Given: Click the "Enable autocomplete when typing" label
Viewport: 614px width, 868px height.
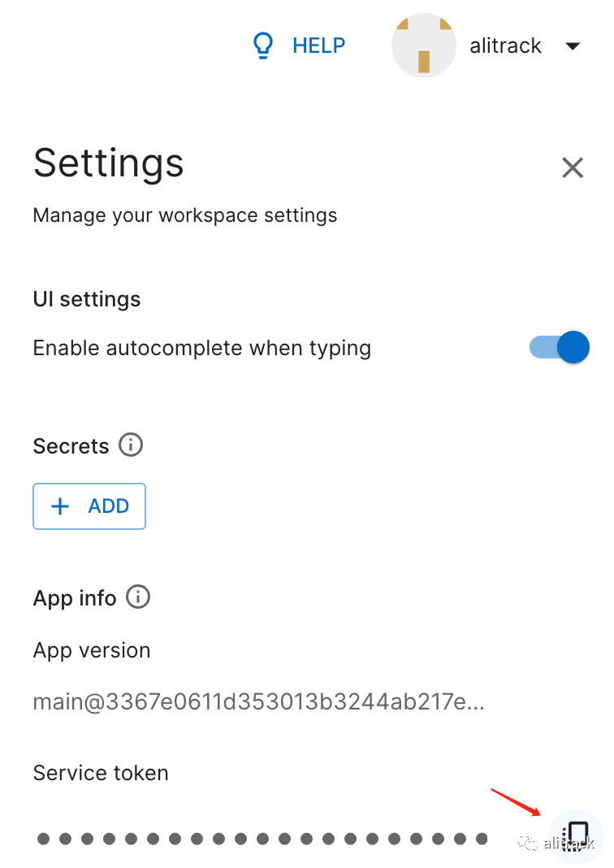Looking at the screenshot, I should click(201, 348).
